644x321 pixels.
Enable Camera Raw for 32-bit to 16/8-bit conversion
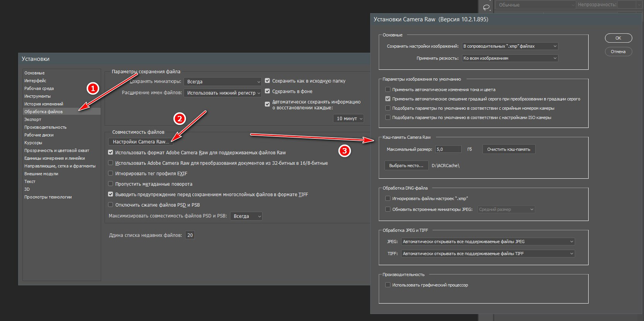110,163
